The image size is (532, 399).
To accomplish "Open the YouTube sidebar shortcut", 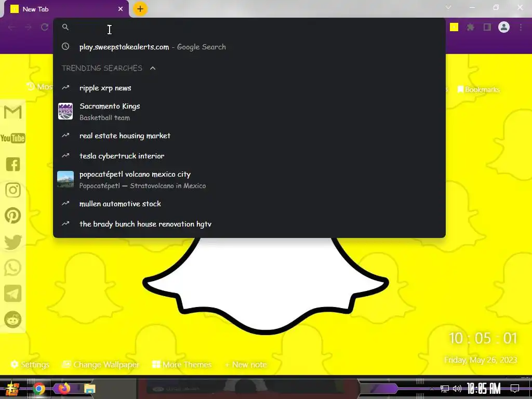I will [x=13, y=138].
